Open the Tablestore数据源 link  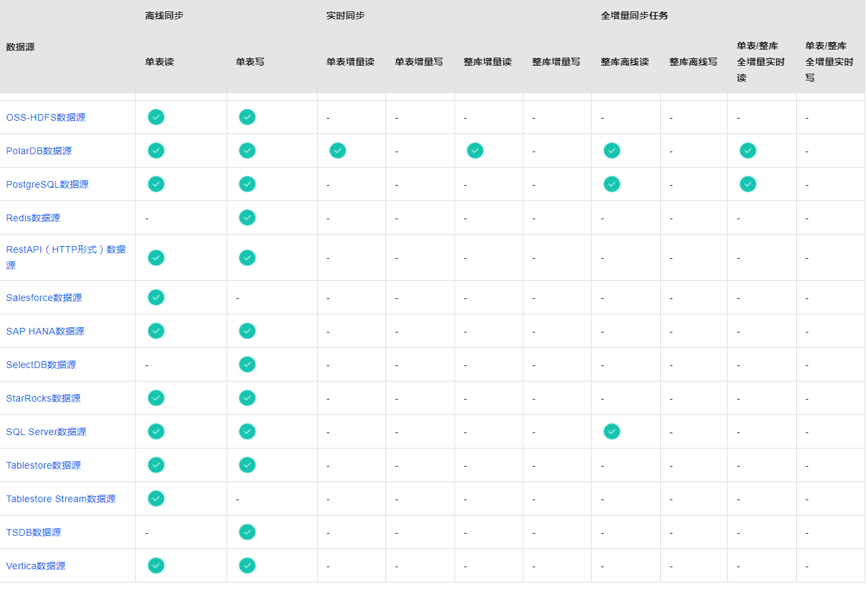44,465
